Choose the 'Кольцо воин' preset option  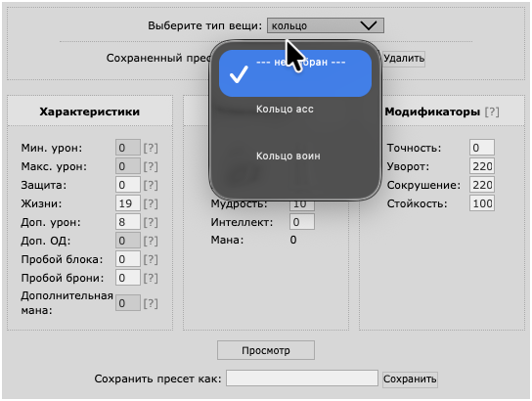pos(295,156)
